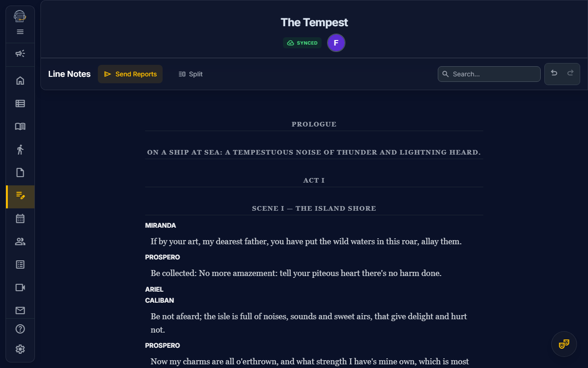Open the theater masks panel in bottom corner

(x=564, y=344)
